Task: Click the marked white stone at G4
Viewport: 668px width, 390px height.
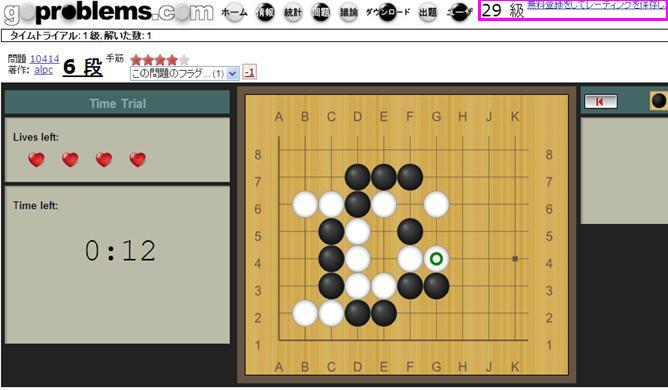Action: pyautogui.click(x=436, y=259)
